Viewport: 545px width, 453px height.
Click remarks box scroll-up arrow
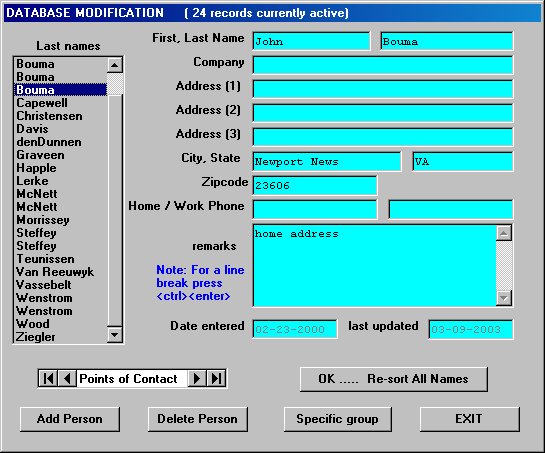pos(504,233)
